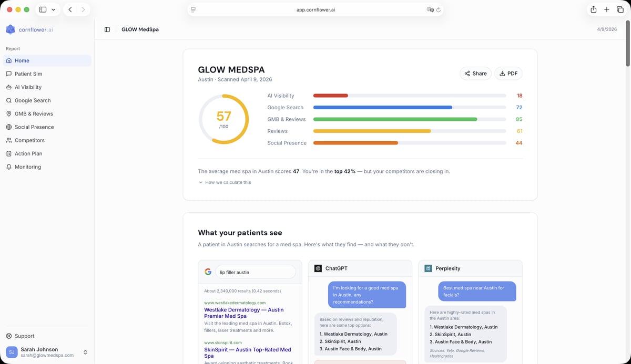Click About 2,340,000 results text

coord(242,290)
